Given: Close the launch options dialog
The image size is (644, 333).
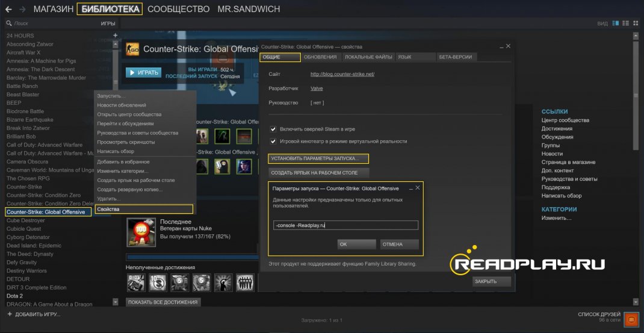Looking at the screenshot, I should point(418,188).
